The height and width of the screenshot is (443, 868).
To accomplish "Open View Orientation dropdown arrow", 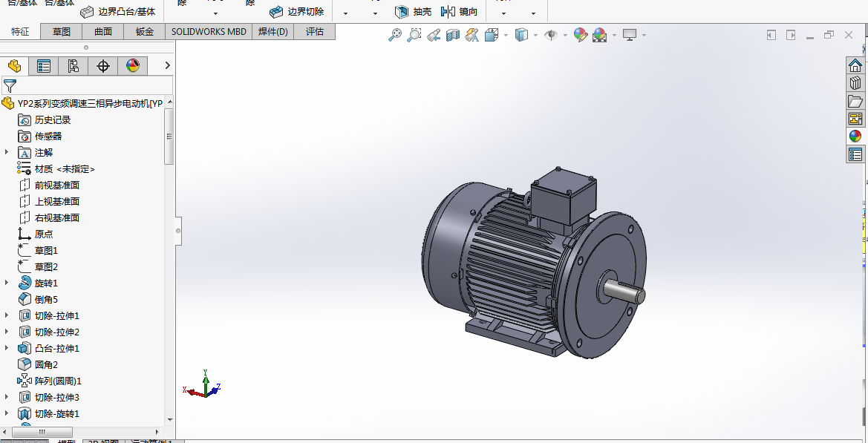I will click(x=506, y=36).
